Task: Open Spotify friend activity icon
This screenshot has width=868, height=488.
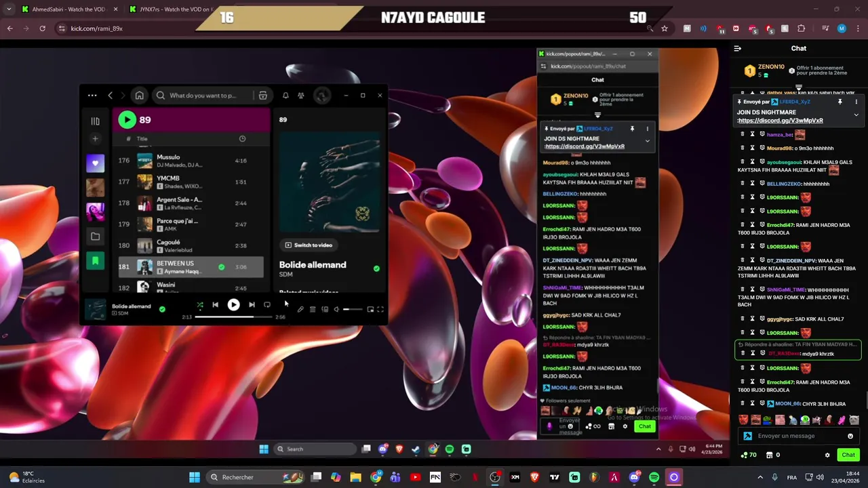Action: [x=301, y=96]
